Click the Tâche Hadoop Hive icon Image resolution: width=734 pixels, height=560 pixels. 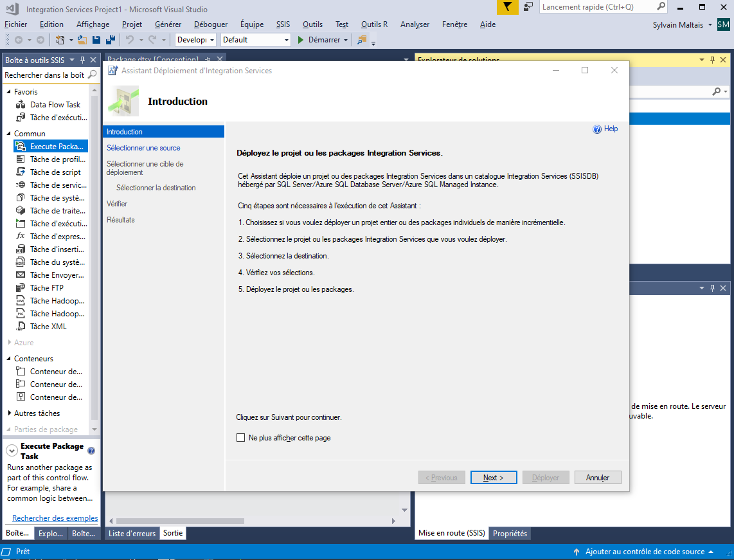[21, 301]
